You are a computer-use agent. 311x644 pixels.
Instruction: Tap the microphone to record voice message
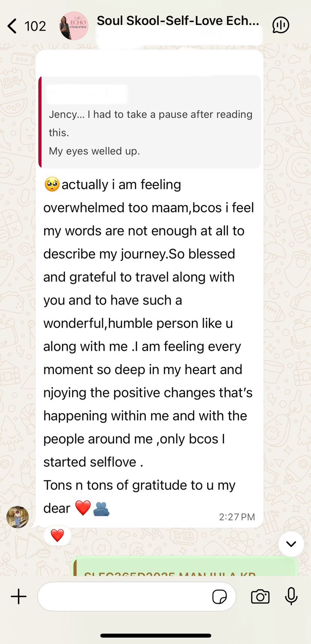[x=291, y=597]
